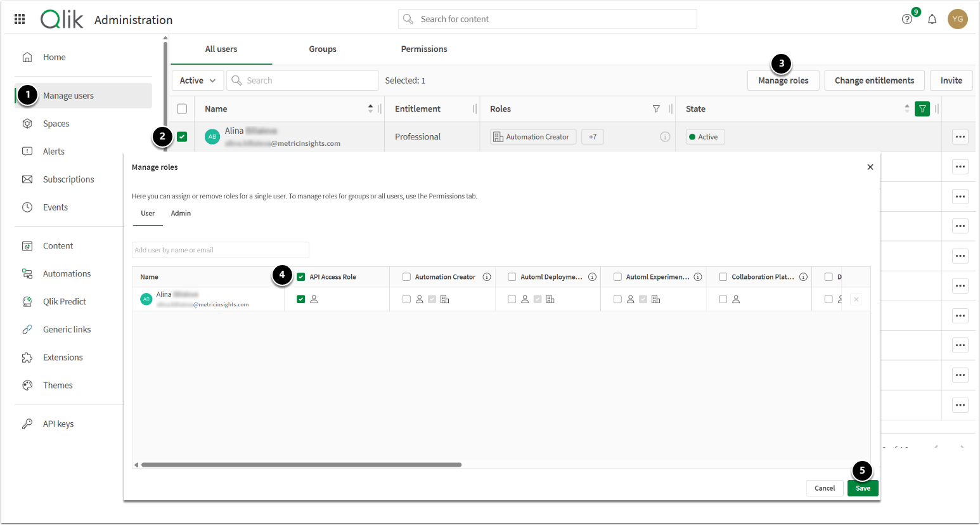Close the Manage roles dialog
This screenshot has width=980, height=525.
click(870, 167)
